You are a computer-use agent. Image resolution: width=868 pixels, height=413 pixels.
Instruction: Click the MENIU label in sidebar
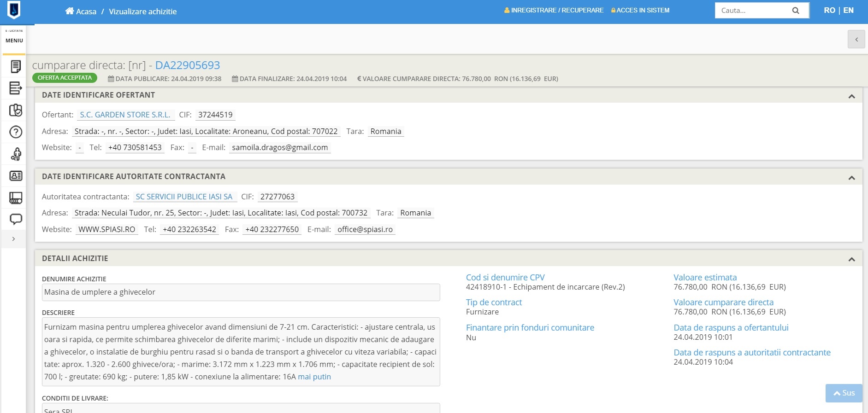point(14,41)
